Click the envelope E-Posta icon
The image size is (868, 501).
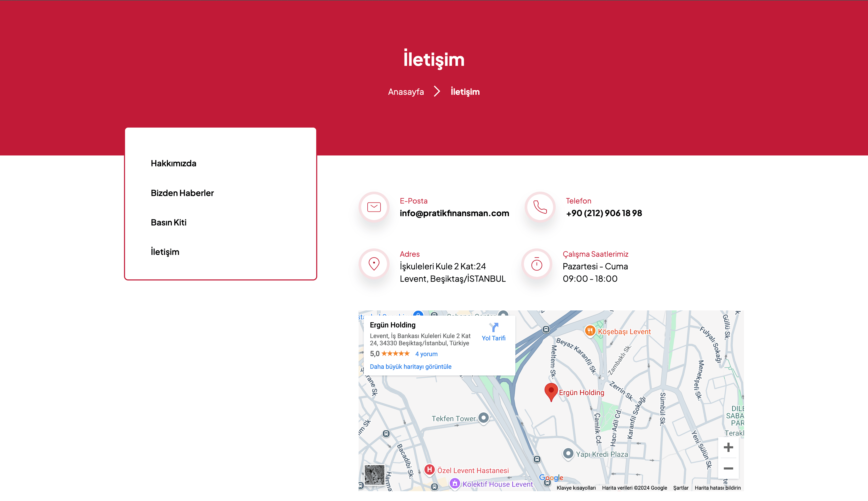pyautogui.click(x=374, y=207)
